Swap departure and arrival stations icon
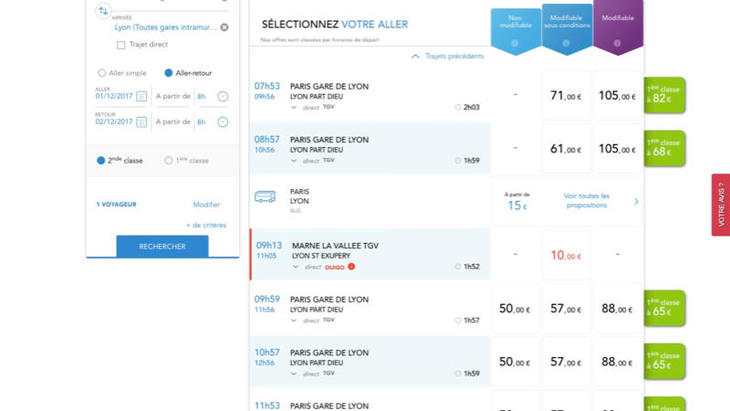This screenshot has height=411, width=730. pos(103,11)
